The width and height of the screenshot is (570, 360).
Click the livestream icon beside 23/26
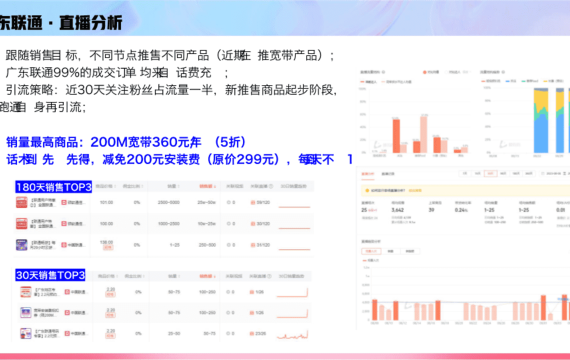point(251,333)
